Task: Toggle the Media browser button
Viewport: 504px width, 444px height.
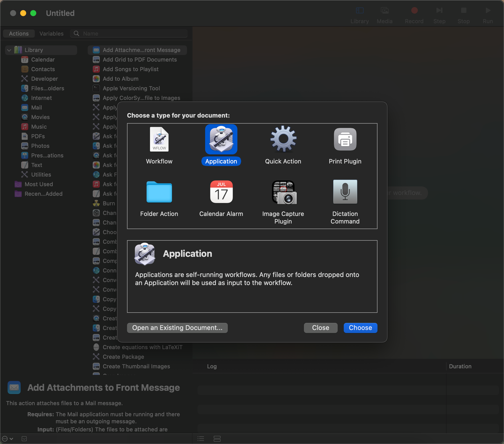Action: pos(385,15)
